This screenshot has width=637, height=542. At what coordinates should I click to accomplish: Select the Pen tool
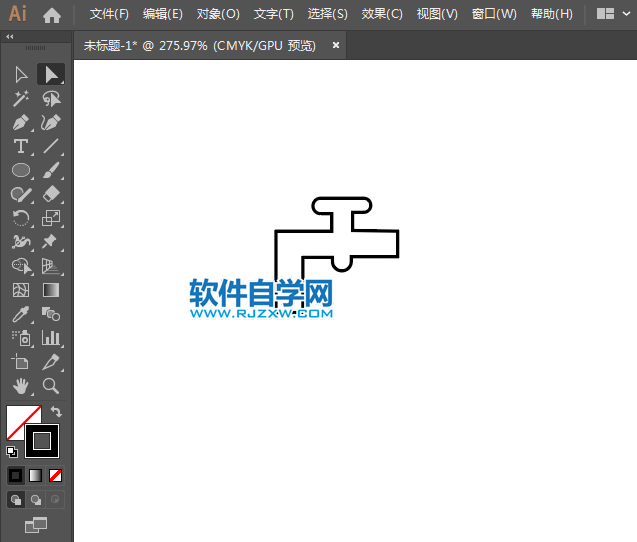pos(21,123)
